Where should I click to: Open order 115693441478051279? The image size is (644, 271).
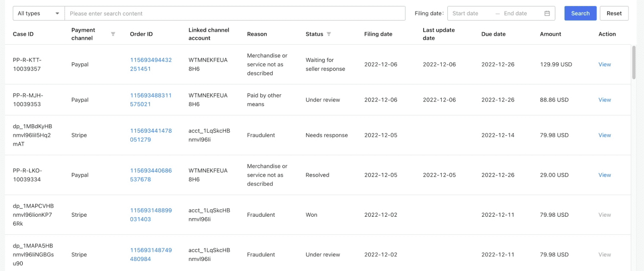coord(151,135)
